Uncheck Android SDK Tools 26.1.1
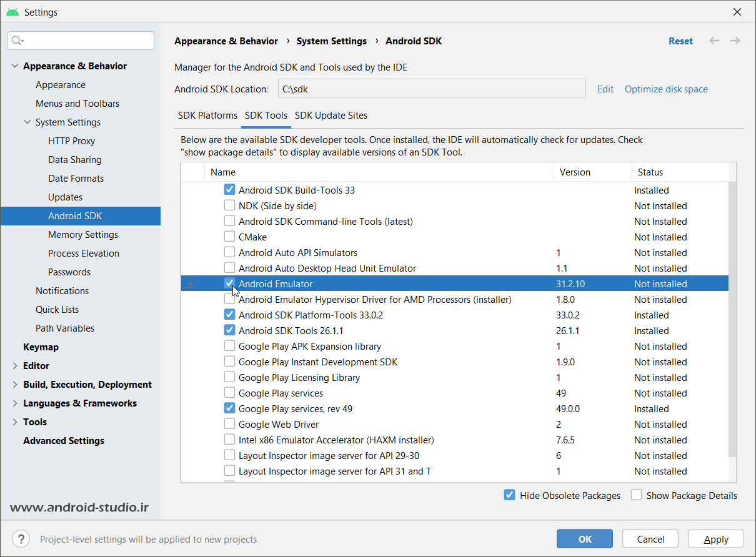The image size is (756, 557). (x=229, y=330)
